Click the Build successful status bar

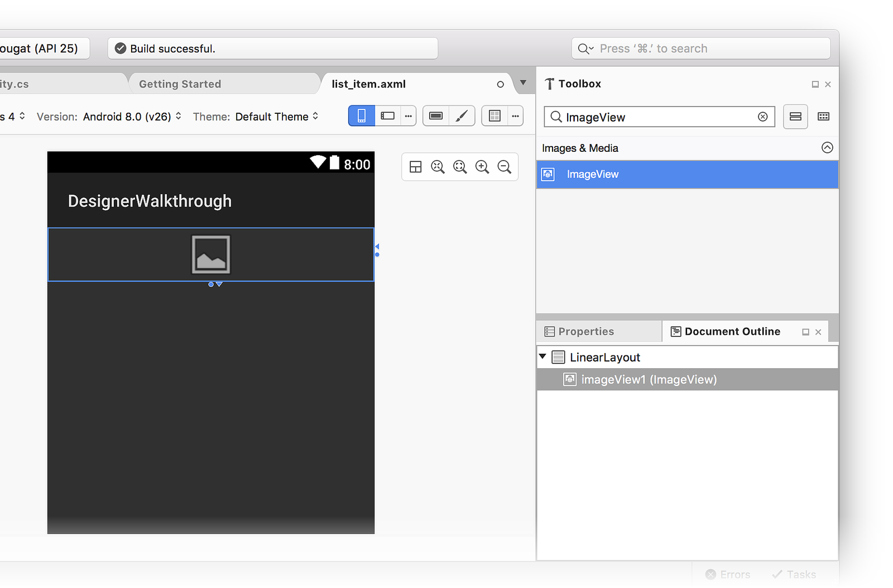coord(272,49)
